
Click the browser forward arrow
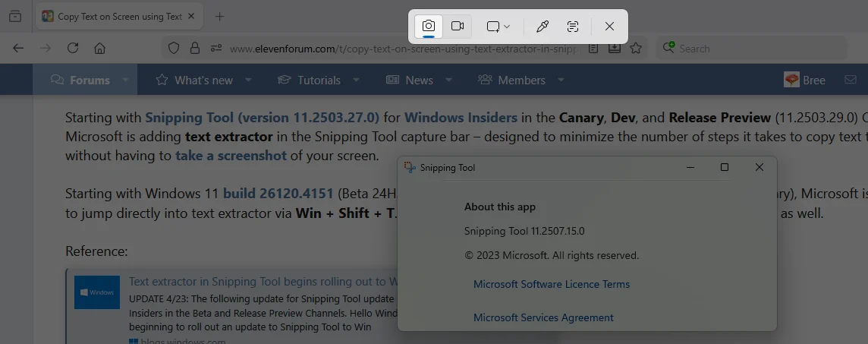pyautogui.click(x=46, y=48)
